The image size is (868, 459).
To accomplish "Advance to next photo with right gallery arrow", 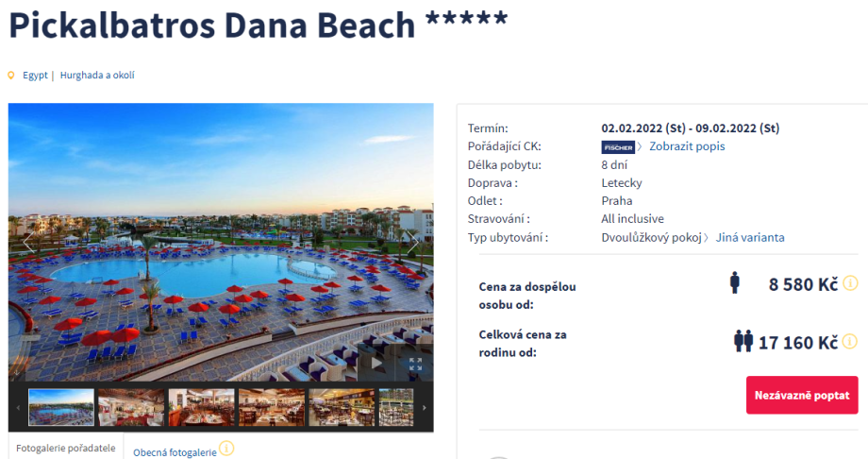I will pyautogui.click(x=413, y=242).
